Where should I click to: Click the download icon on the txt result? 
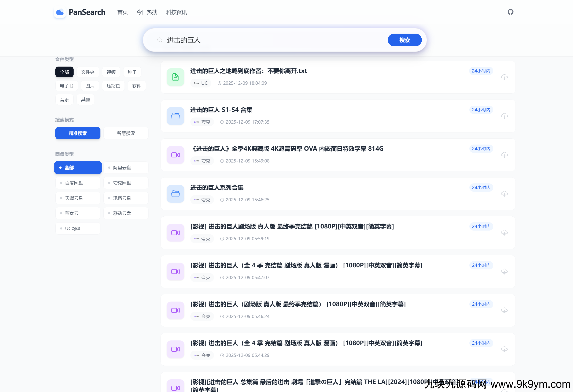504,77
